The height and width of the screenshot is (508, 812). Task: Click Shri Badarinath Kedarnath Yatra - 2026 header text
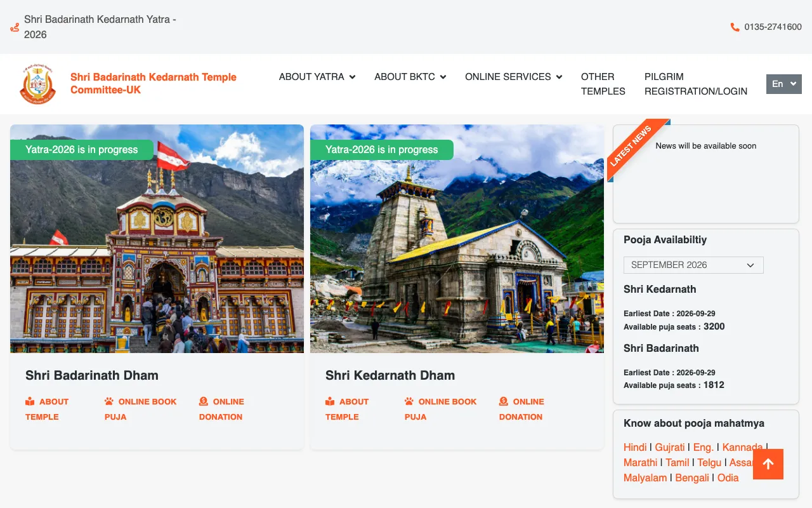coord(100,27)
